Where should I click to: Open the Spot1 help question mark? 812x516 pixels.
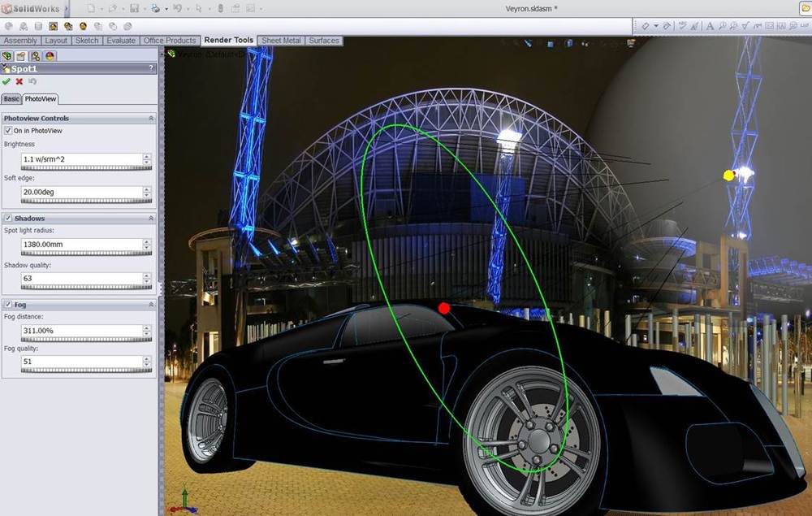(151, 68)
